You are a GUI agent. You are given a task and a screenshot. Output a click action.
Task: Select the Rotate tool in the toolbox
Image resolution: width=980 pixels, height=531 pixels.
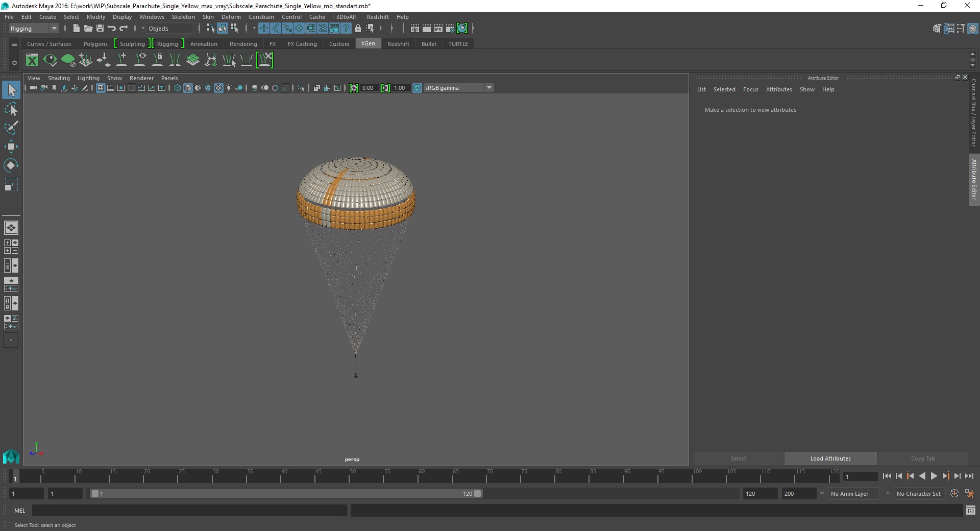(11, 165)
